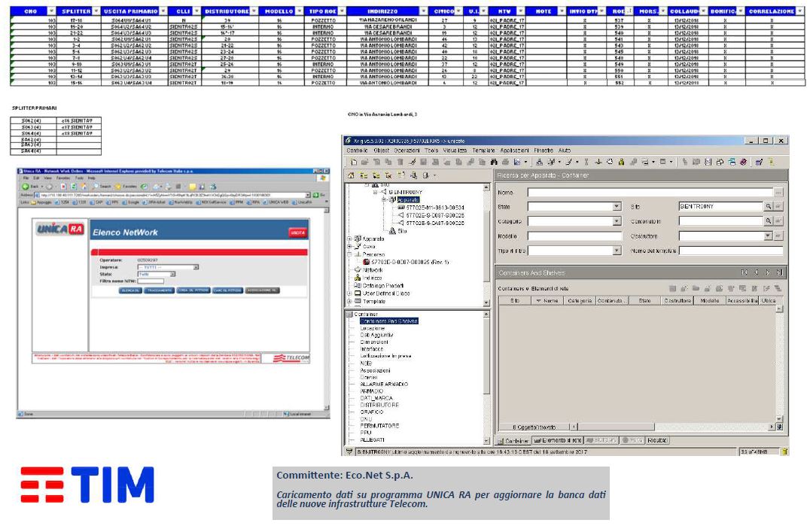Click the Filtro nome NTW text field
810x532 pixels.
151,281
